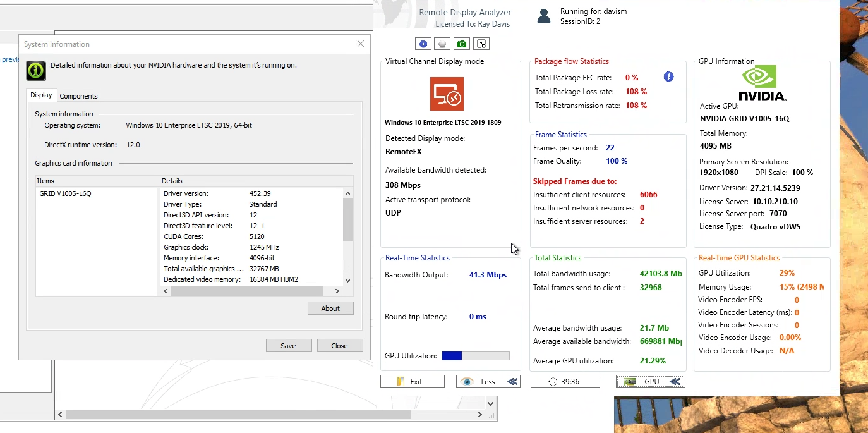
Task: Click the Total Memory value 4095 MB
Action: click(x=716, y=146)
